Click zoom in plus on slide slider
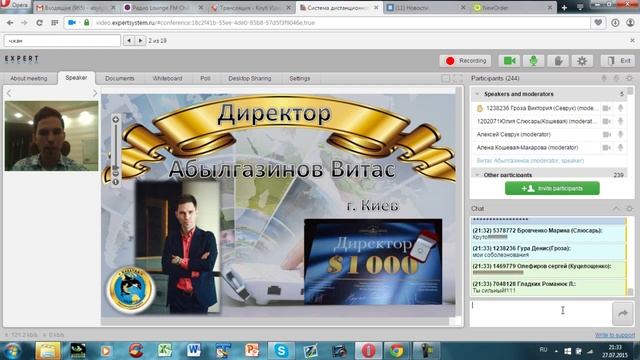Screen dimensions: 640x360 point(116,120)
